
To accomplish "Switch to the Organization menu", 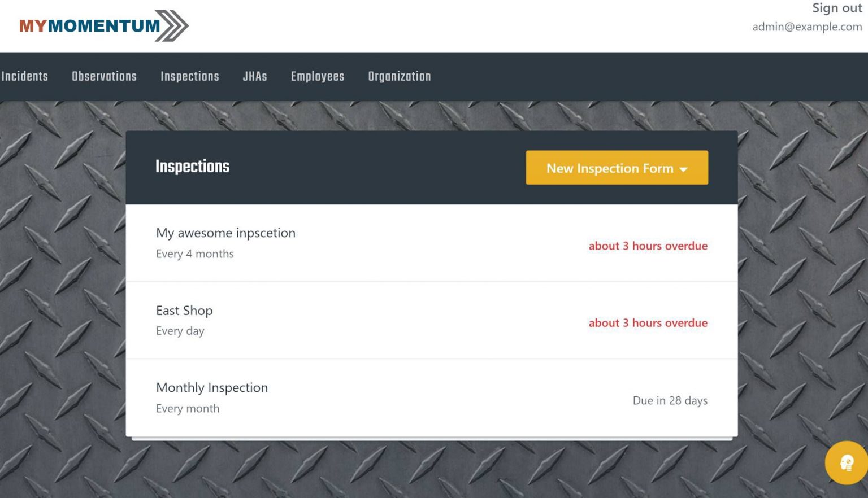I will 400,76.
